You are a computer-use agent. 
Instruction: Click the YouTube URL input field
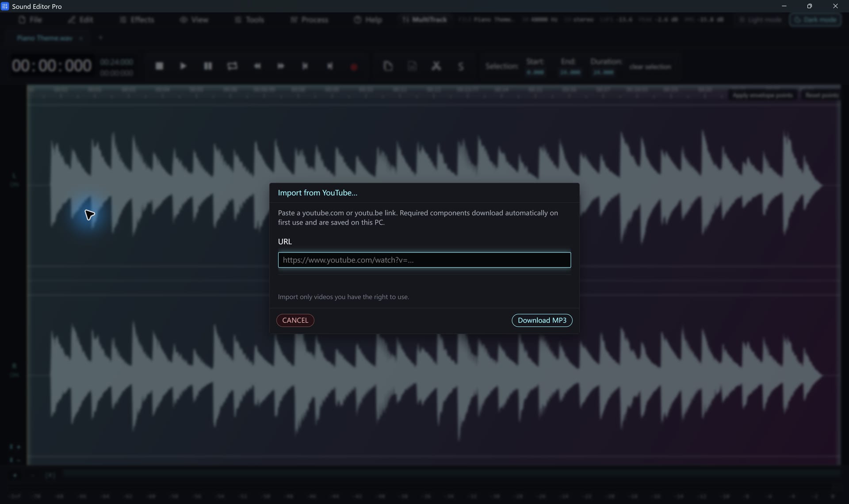(424, 260)
